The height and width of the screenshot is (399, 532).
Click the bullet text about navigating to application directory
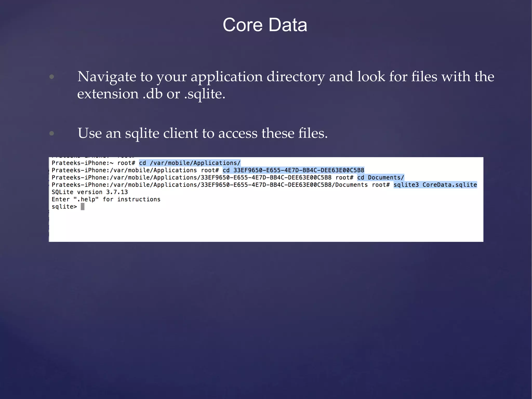click(x=286, y=85)
